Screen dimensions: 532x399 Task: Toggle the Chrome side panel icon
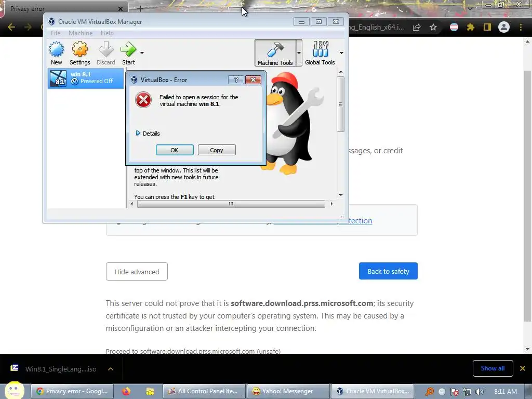coord(487,27)
